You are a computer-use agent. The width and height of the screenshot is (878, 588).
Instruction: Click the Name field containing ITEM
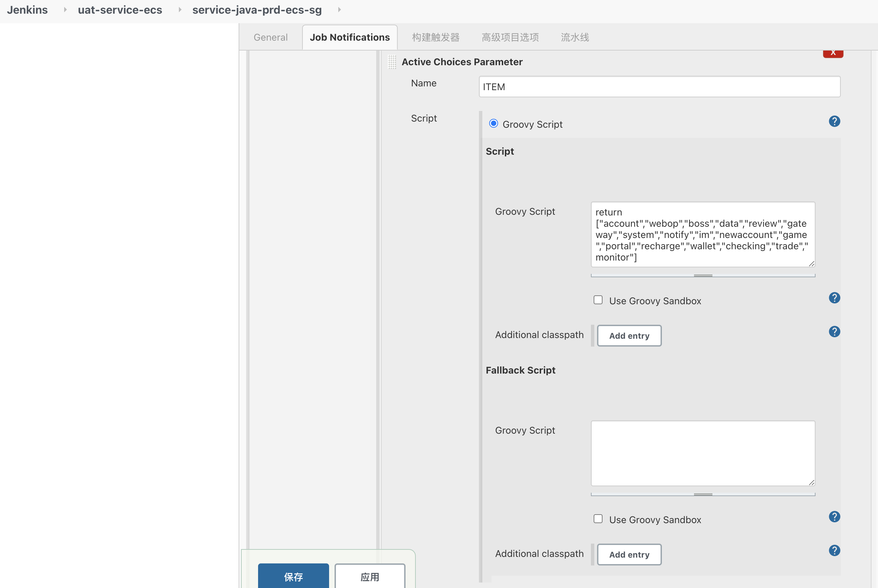pos(659,87)
